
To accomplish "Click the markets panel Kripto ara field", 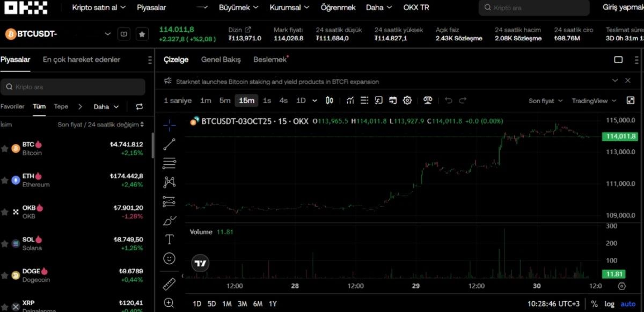I will (73, 86).
